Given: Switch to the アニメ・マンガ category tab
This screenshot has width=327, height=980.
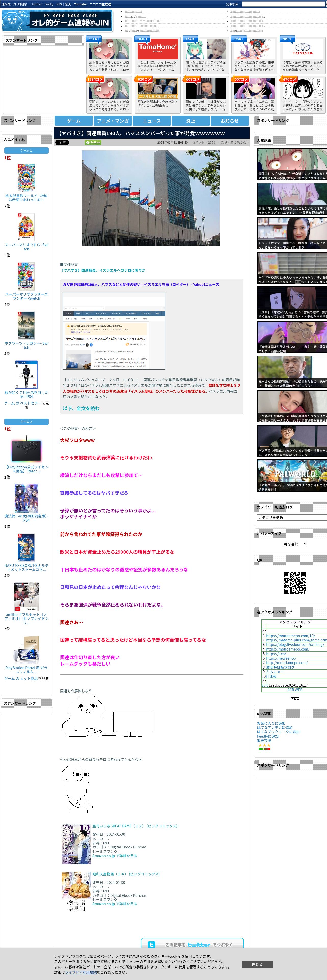Looking at the screenshot, I should pos(113,121).
